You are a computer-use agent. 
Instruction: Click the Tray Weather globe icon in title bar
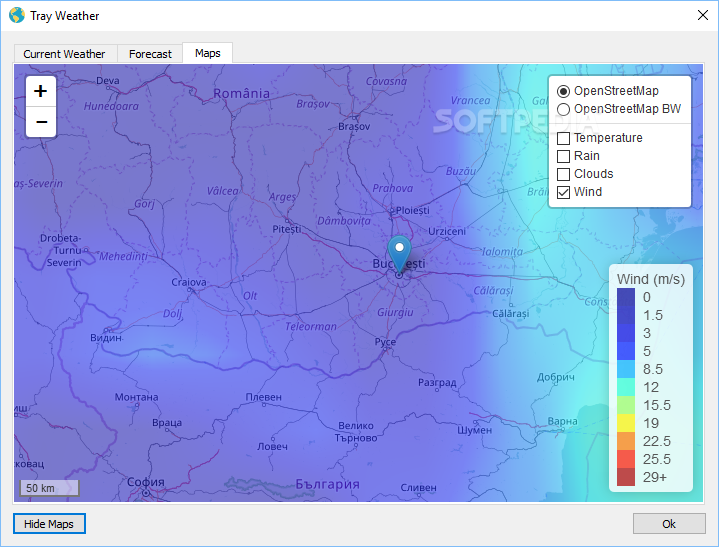[x=17, y=15]
